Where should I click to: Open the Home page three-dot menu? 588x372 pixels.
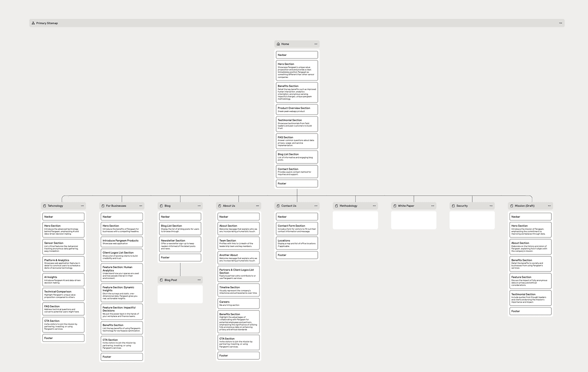coord(316,44)
